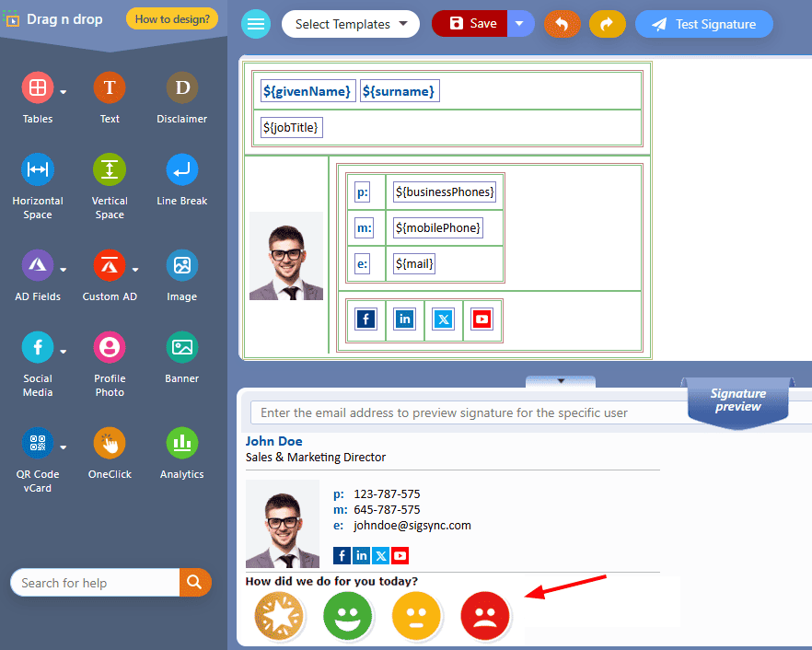Select the m: label in editor
Image resolution: width=812 pixels, height=650 pixels.
pyautogui.click(x=364, y=228)
